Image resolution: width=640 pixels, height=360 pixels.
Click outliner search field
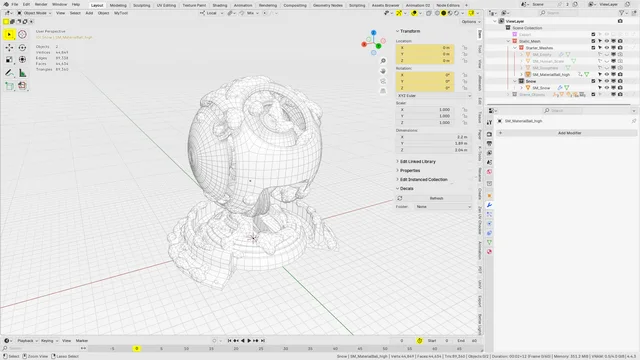pyautogui.click(x=558, y=13)
